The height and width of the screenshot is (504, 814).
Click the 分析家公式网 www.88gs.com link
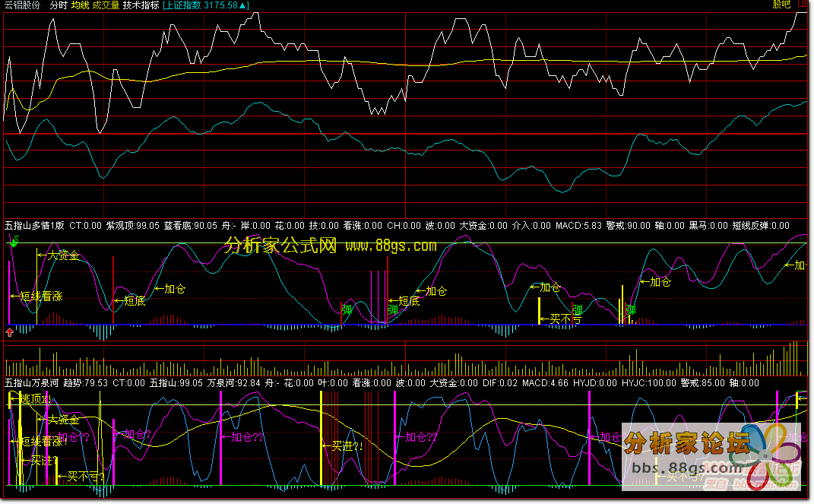coord(330,246)
